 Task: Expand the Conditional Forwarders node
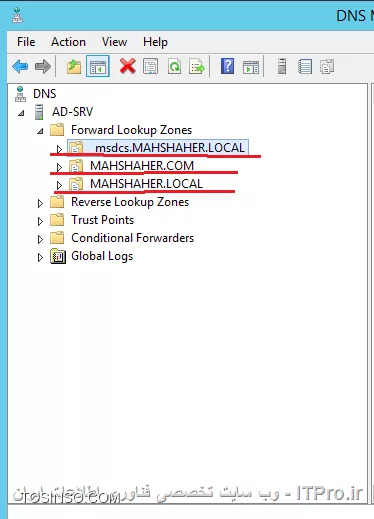pos(40,239)
